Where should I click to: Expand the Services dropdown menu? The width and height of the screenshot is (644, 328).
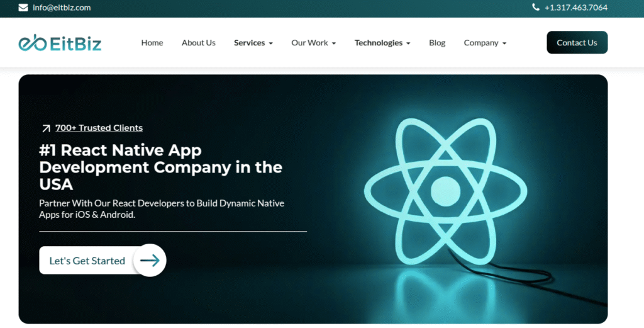click(x=253, y=43)
